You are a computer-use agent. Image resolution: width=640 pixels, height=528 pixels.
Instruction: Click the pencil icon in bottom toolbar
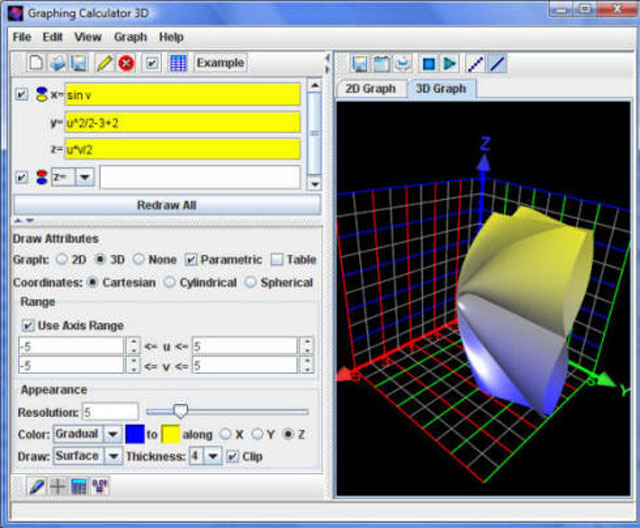[36, 486]
